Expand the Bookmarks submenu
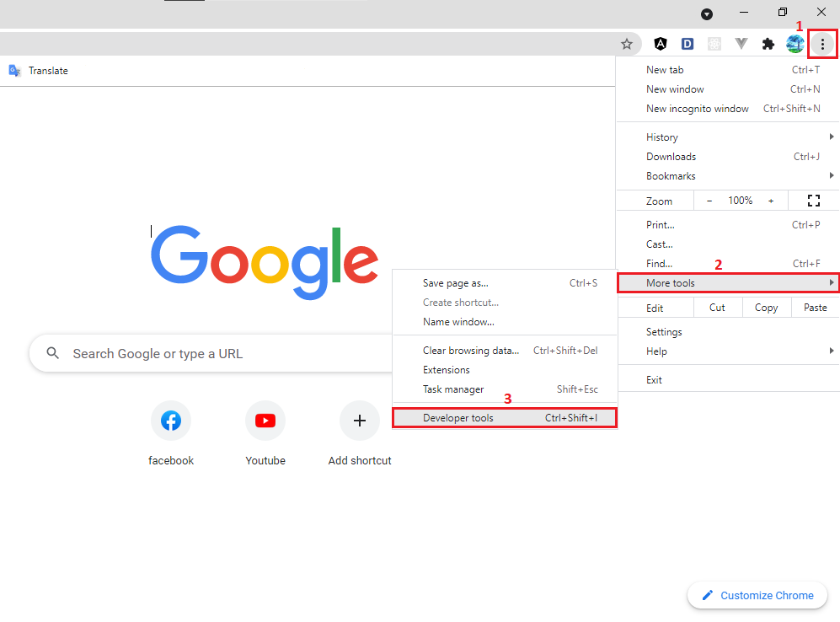This screenshot has width=840, height=622. point(728,175)
